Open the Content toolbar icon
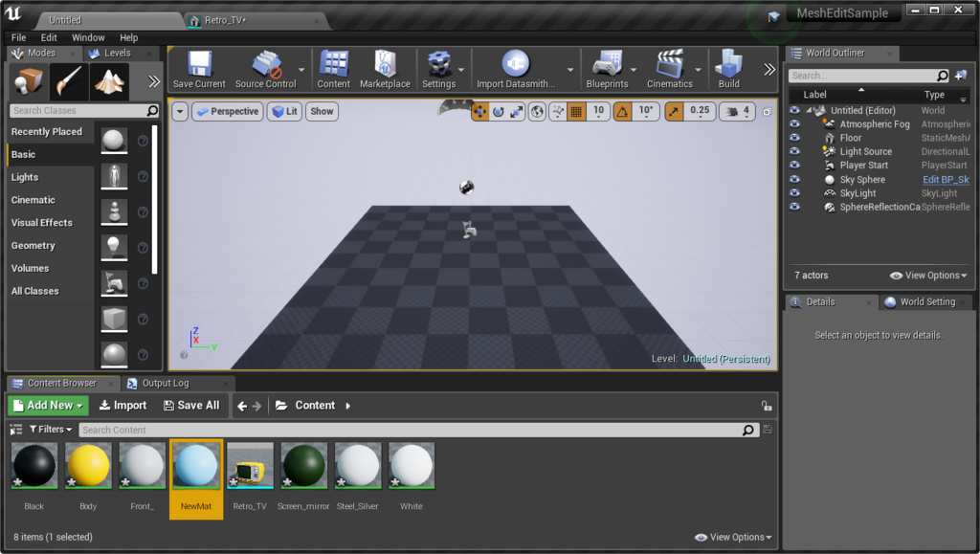The height and width of the screenshot is (554, 980). pos(333,65)
